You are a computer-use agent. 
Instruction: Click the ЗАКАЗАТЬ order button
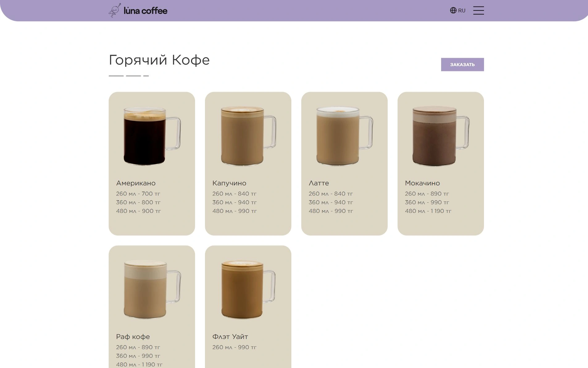462,65
